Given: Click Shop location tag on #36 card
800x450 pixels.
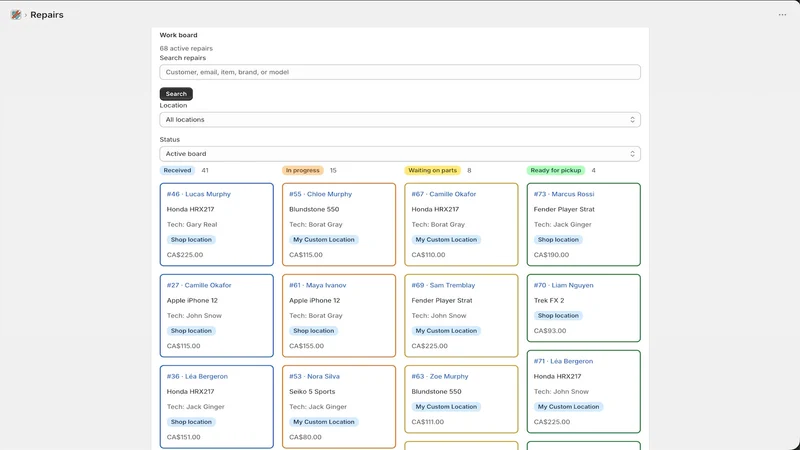Looking at the screenshot, I should click(191, 422).
